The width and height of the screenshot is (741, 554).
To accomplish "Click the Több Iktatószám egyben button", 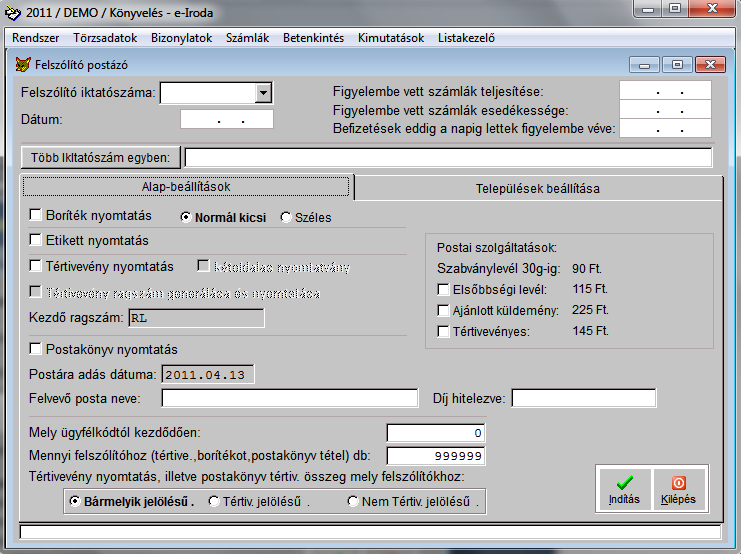I will coord(100,157).
